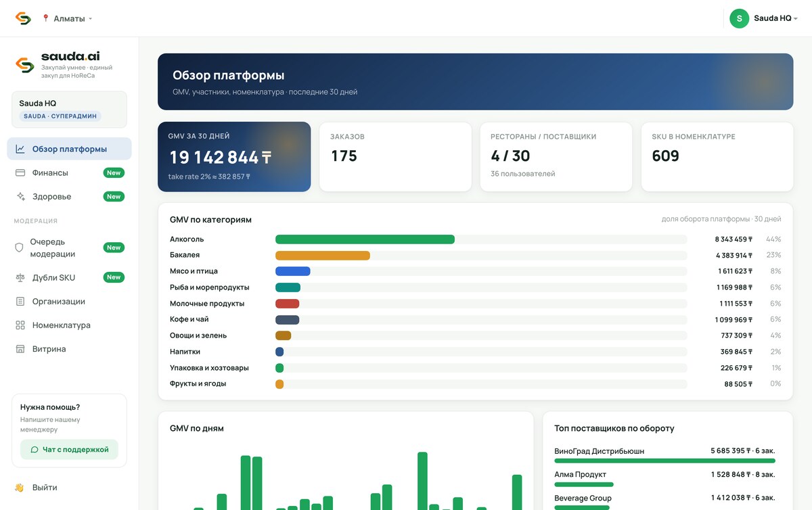Open the Sauda HQ account menu
The image size is (812, 510).
[764, 18]
